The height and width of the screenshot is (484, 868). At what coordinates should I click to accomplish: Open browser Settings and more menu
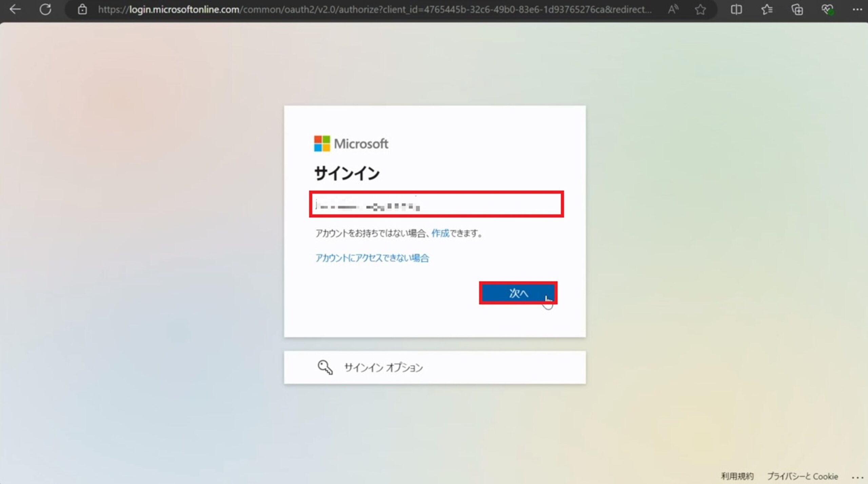pos(857,9)
